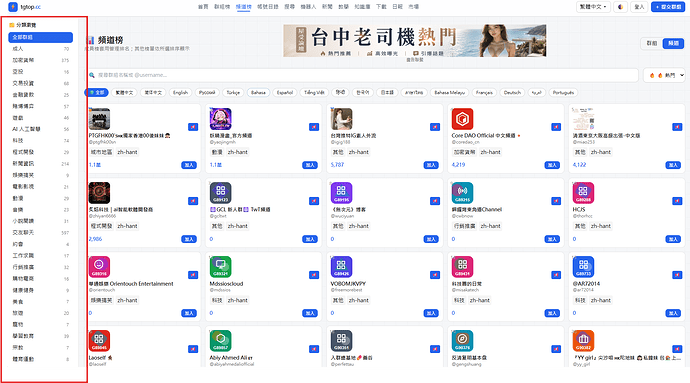Screen dimensions: 690x383
Task: Select AI 人工智慧 category in sidebar
Action: coord(40,129)
